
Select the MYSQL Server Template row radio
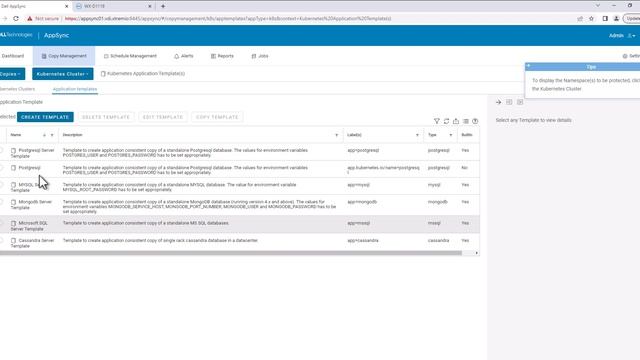tap(1, 185)
